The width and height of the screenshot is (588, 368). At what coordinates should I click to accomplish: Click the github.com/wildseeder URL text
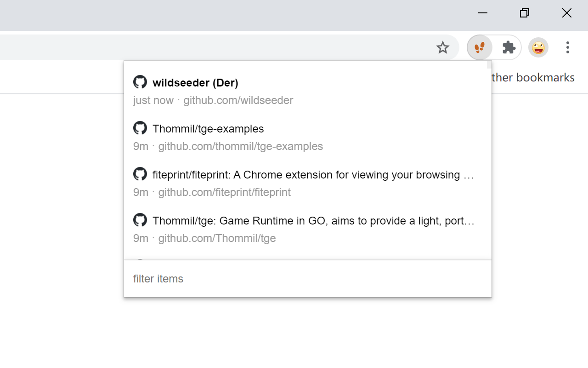pos(238,100)
